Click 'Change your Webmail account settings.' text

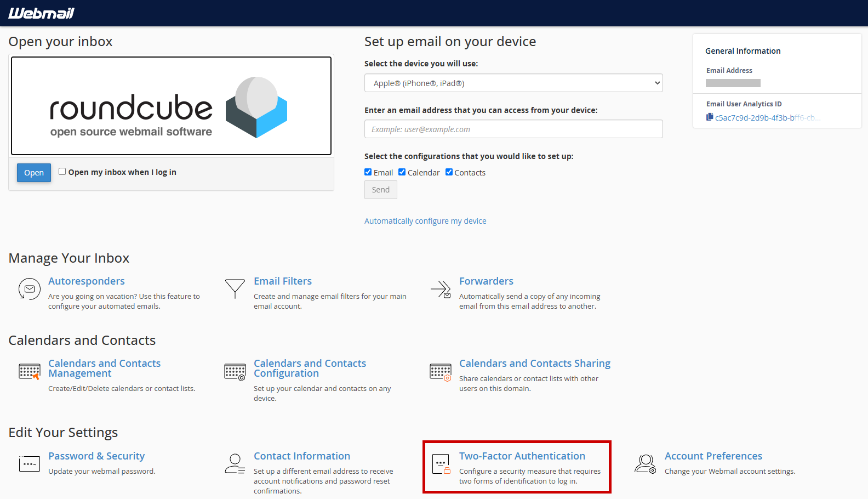(730, 471)
